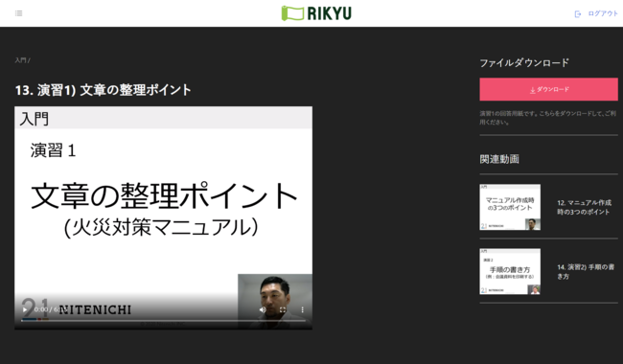Mute the video with the speaker icon

[x=263, y=309]
